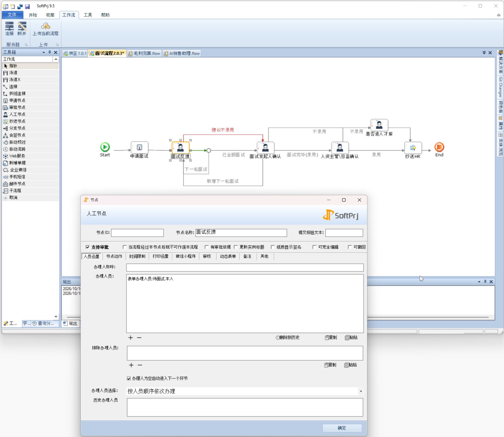
Task: Click the 节点ID input field
Action: (x=137, y=233)
